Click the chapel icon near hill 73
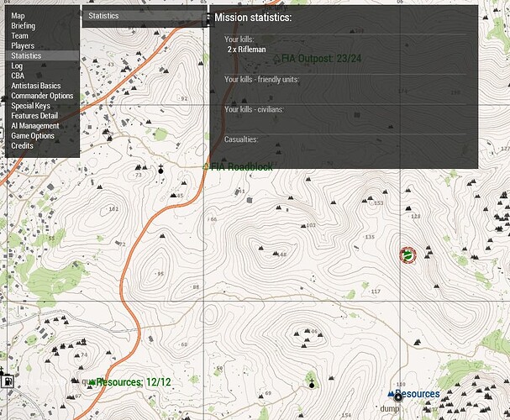 click(160, 169)
